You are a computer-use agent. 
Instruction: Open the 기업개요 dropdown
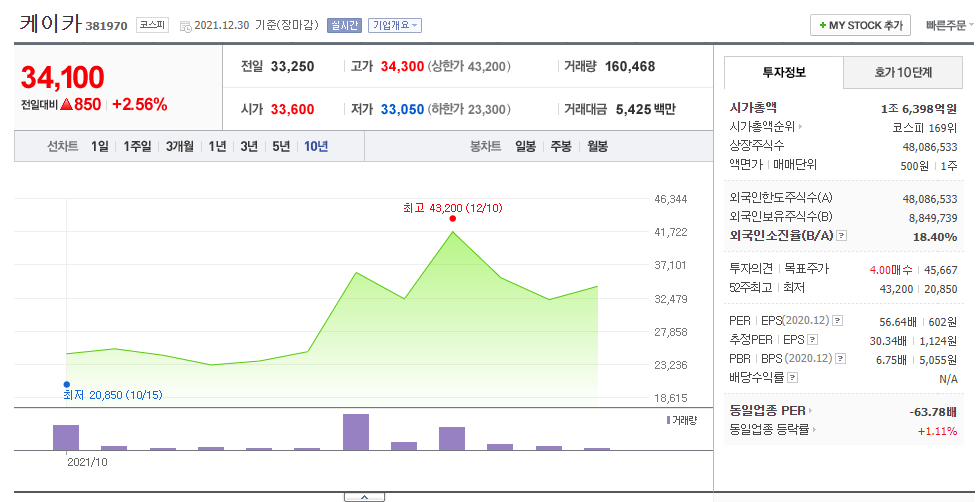(x=395, y=26)
